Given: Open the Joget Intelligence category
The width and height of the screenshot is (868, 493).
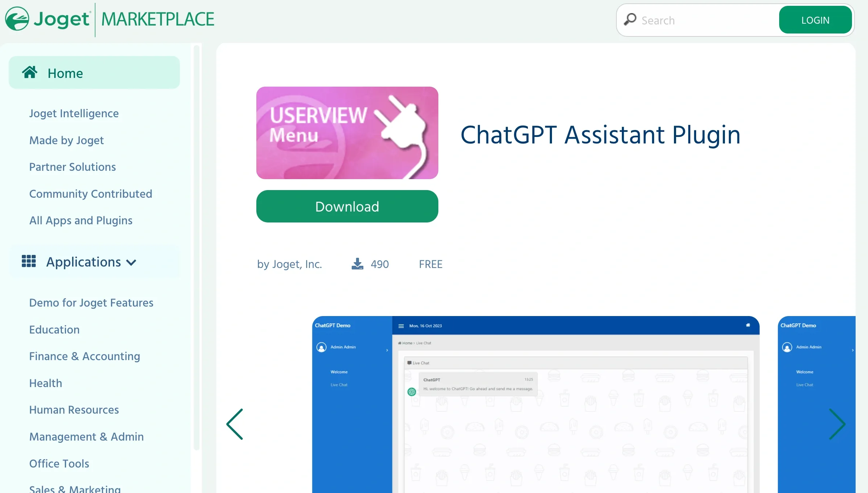Looking at the screenshot, I should tap(74, 113).
